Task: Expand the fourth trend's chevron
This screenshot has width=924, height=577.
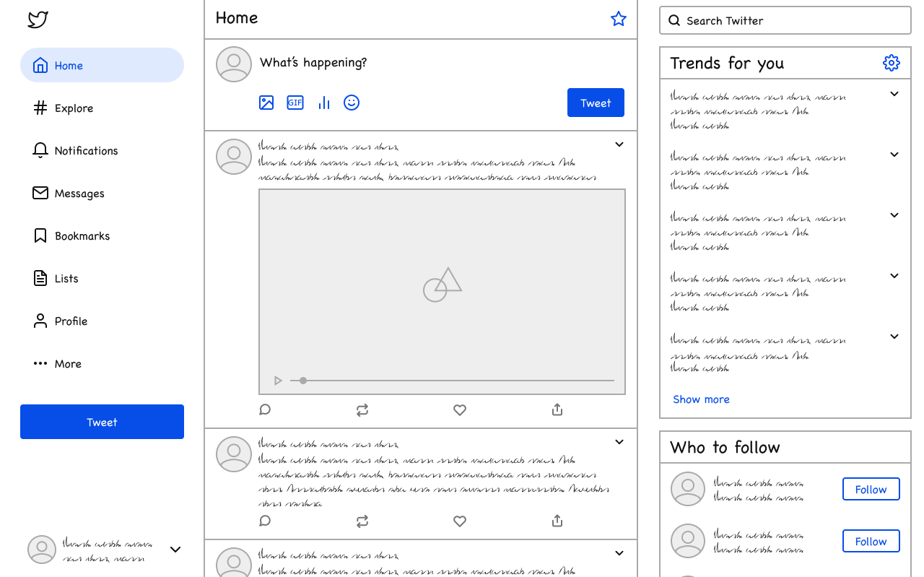Action: (x=894, y=276)
